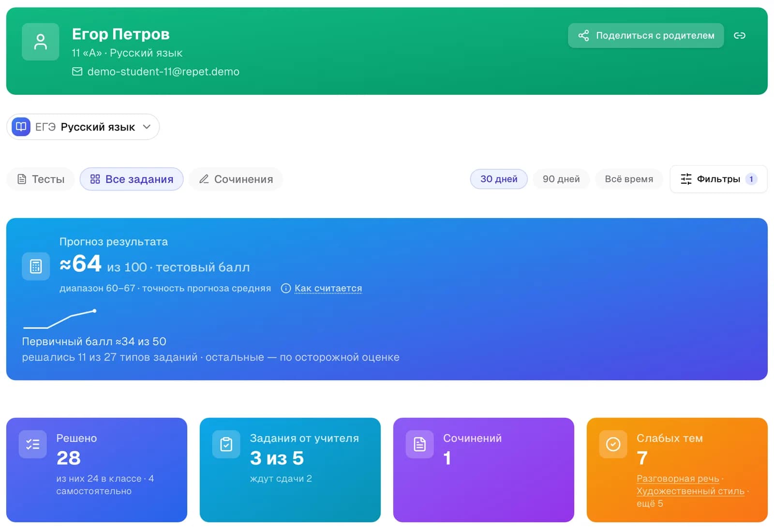The image size is (774, 532).
Task: Click the Решено 28 value
Action: 68,458
